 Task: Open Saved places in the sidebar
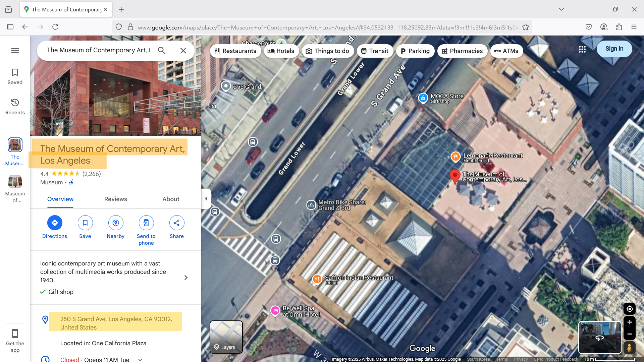[15, 76]
